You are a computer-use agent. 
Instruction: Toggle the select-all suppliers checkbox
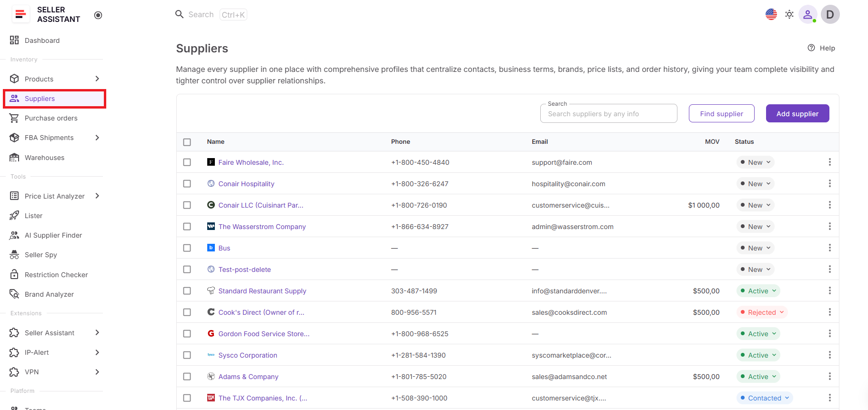coord(187,142)
